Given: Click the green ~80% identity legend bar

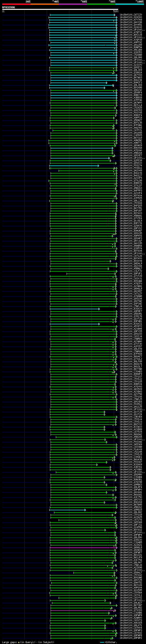Looking at the screenshot, I should tap(101, 4).
